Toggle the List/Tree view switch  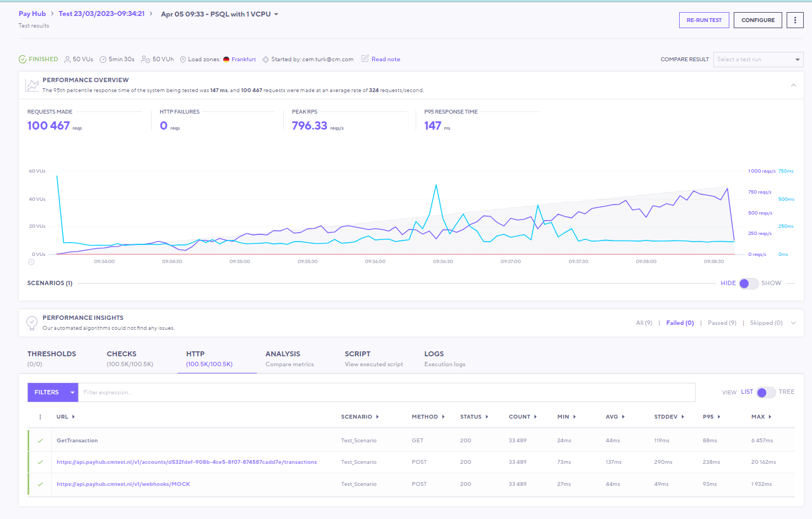766,392
